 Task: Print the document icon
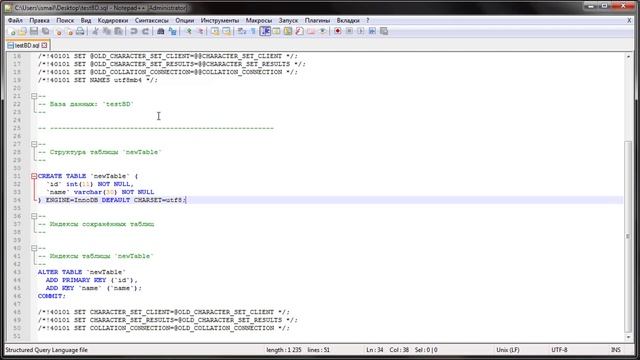(80, 31)
